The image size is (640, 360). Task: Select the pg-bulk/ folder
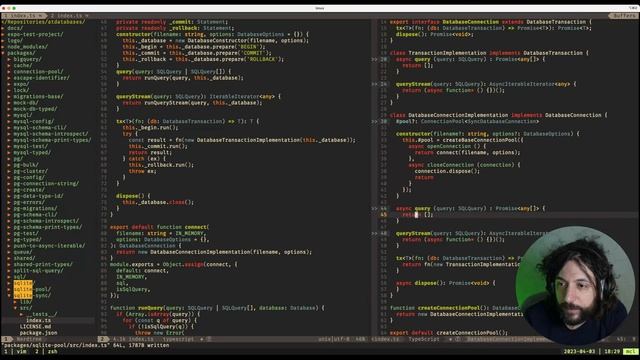(26, 165)
